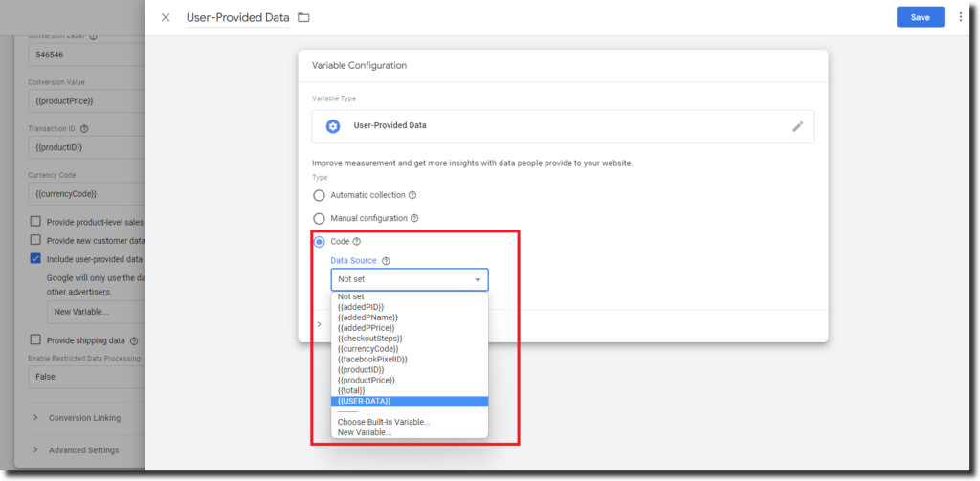Screen dimensions: 980x481
Task: Select the Code radio button
Action: (x=320, y=242)
